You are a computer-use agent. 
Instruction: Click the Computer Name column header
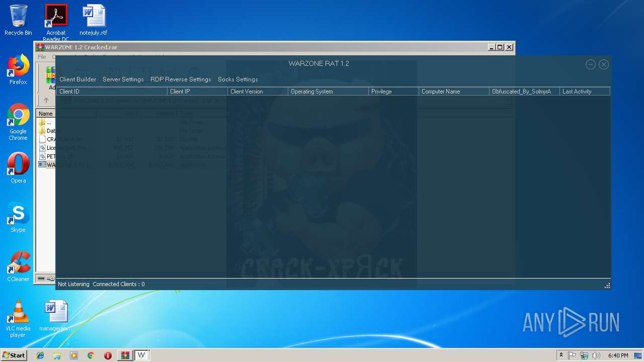pyautogui.click(x=454, y=92)
